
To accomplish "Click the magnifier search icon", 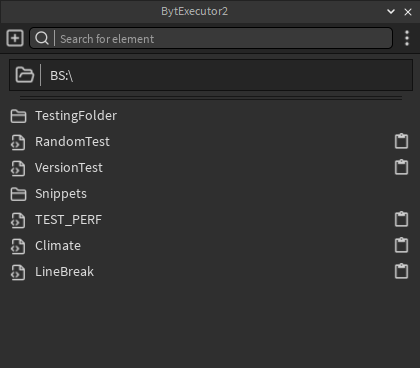I will 42,38.
